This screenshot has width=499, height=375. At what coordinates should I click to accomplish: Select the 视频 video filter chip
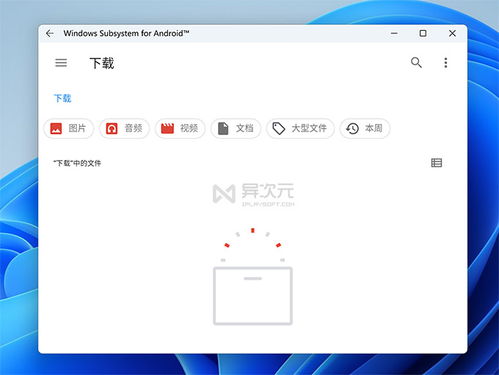tap(180, 128)
